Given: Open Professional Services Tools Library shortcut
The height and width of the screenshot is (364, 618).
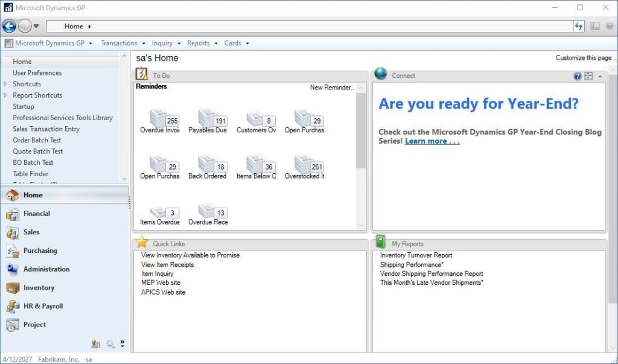Looking at the screenshot, I should [x=63, y=118].
